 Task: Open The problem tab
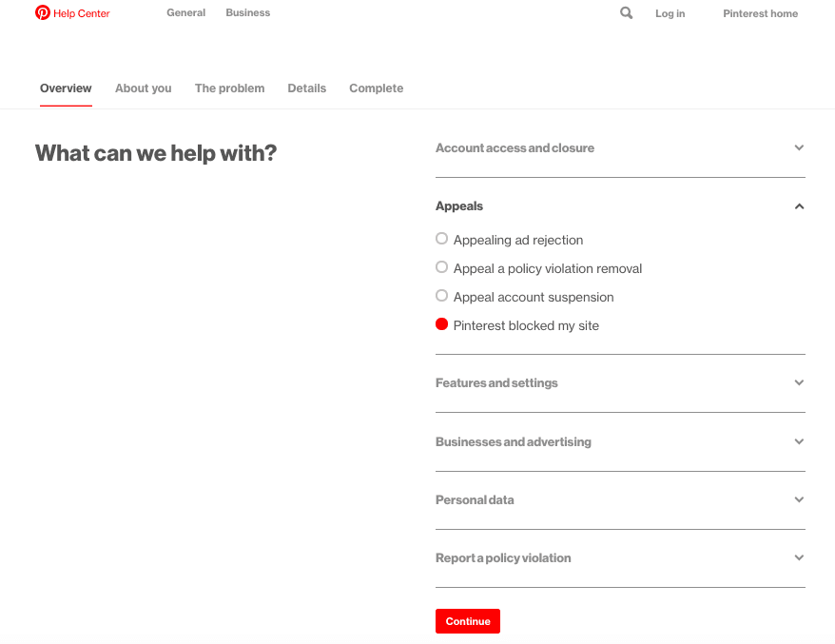229,88
